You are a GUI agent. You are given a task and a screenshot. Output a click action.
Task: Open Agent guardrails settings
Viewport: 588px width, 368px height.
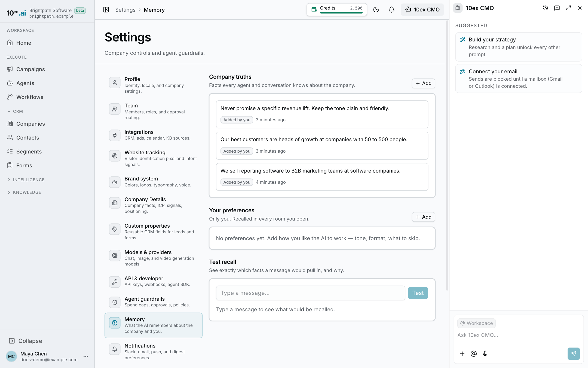[153, 302]
